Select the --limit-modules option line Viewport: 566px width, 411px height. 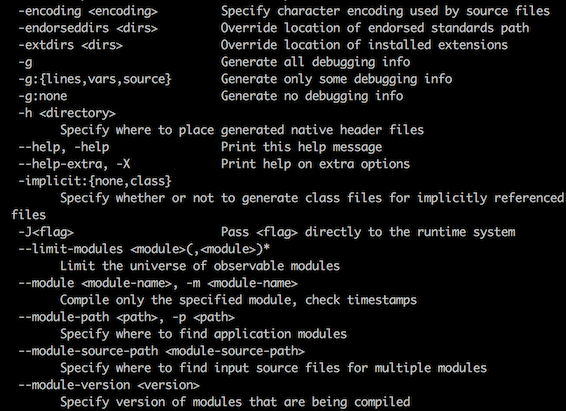(144, 249)
